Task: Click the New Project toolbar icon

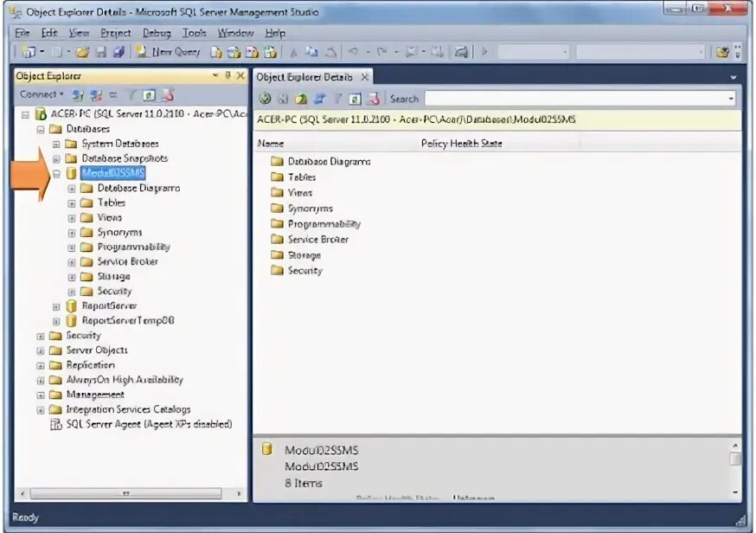Action: [29, 52]
